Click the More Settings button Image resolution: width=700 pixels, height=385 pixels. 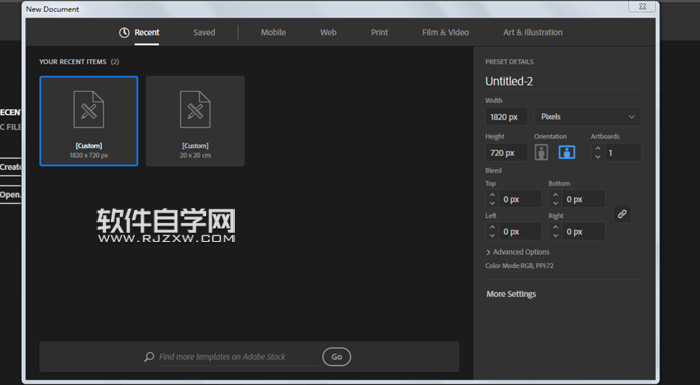511,294
